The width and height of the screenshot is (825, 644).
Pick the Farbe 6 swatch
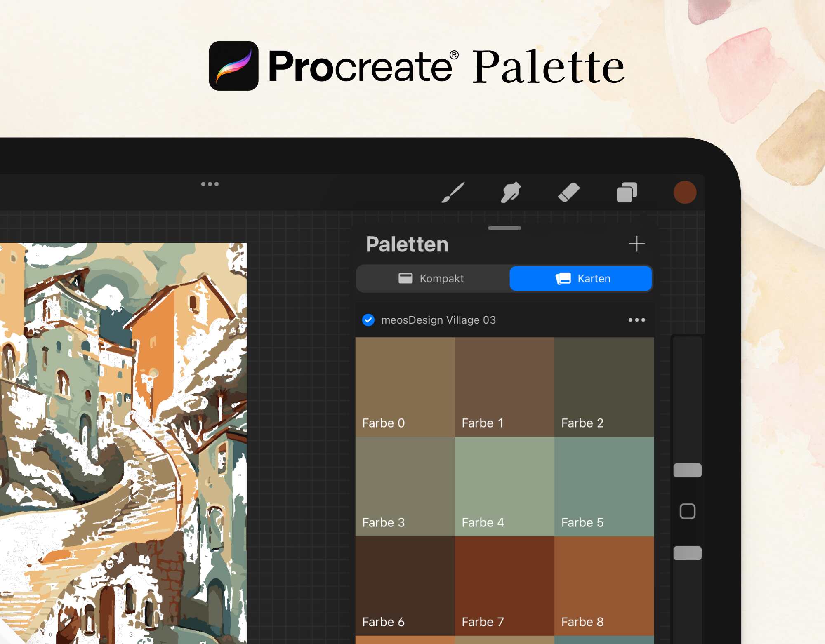(405, 586)
